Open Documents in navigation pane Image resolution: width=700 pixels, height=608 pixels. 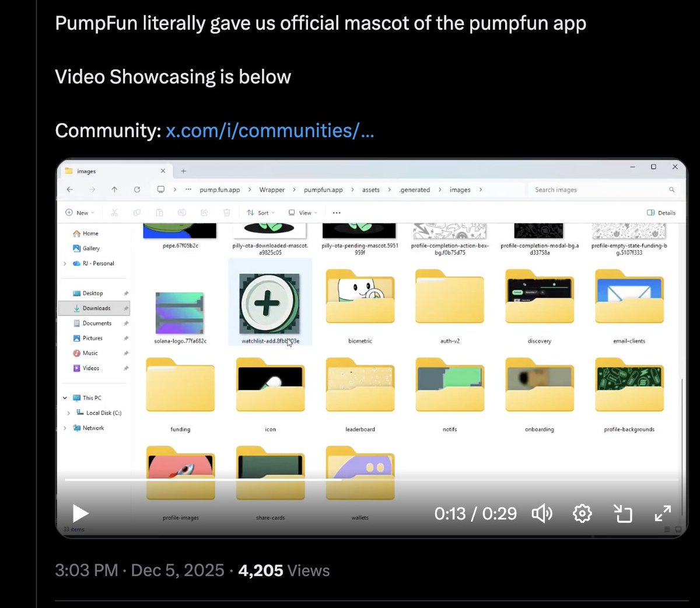pos(92,323)
